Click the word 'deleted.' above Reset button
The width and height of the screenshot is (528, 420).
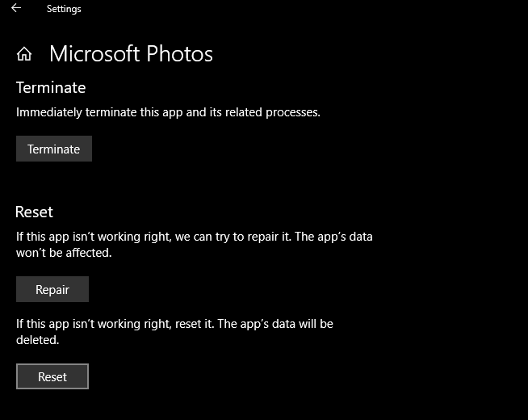click(37, 340)
